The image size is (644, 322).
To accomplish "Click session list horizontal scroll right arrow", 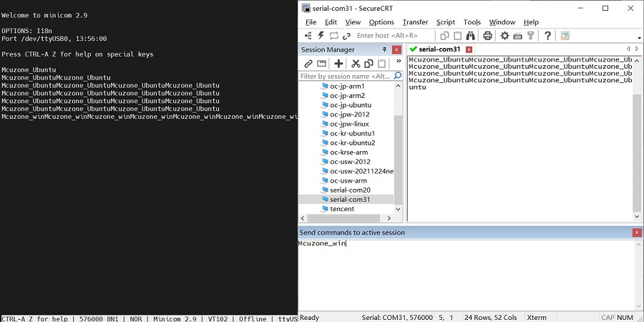I will (x=389, y=218).
